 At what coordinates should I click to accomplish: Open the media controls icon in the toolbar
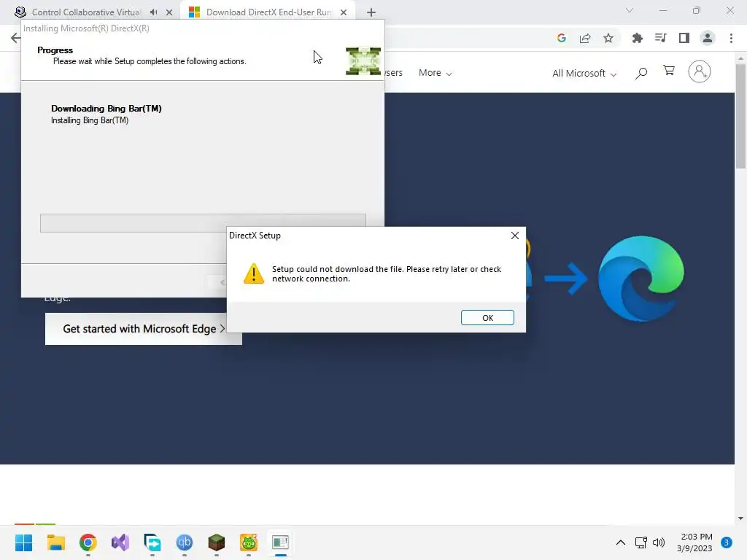click(x=660, y=38)
